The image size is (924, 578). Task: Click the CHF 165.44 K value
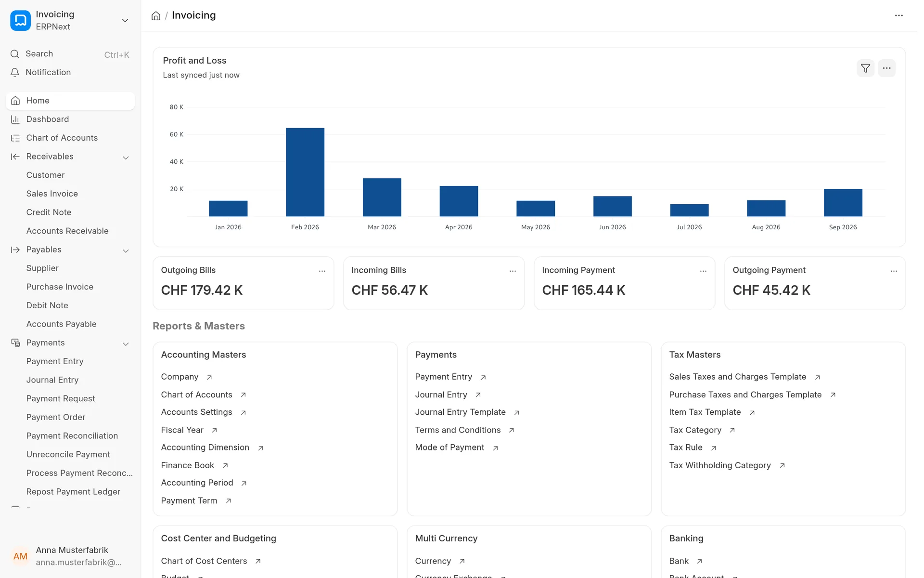[583, 290]
